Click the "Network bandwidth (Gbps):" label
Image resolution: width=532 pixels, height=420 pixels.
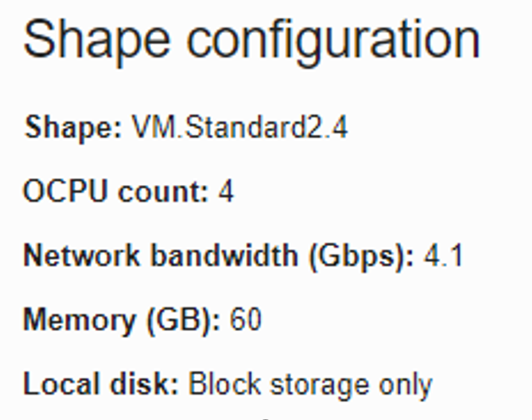tap(219, 255)
